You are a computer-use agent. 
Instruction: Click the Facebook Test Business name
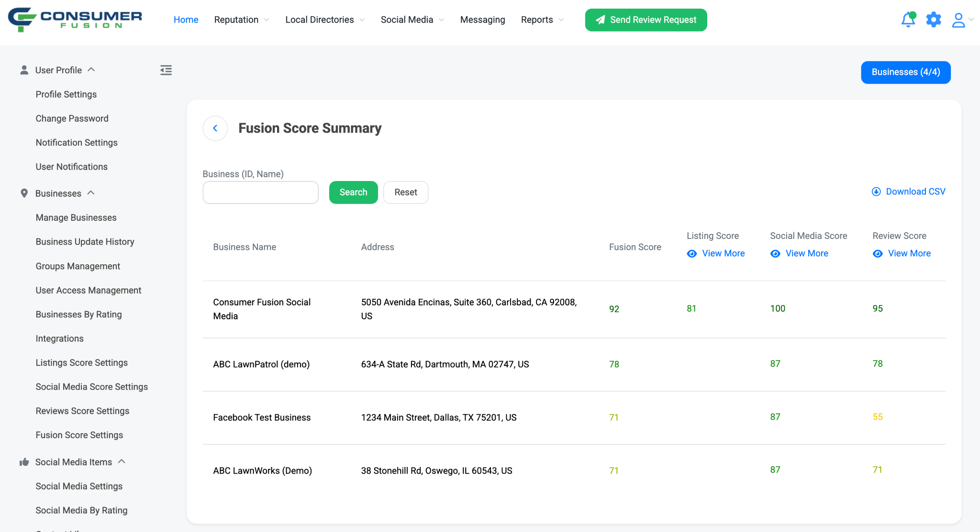(262, 418)
